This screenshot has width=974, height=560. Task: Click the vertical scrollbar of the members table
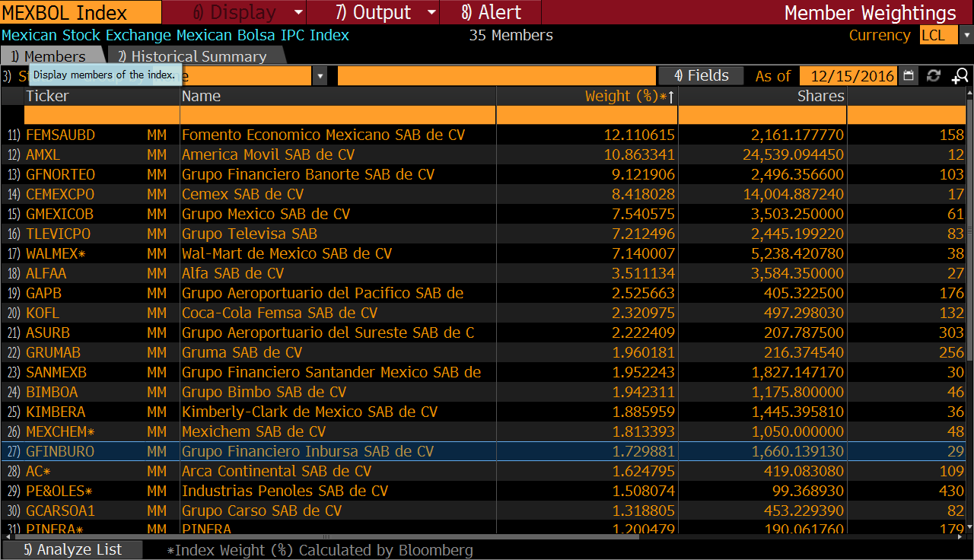tap(969, 312)
